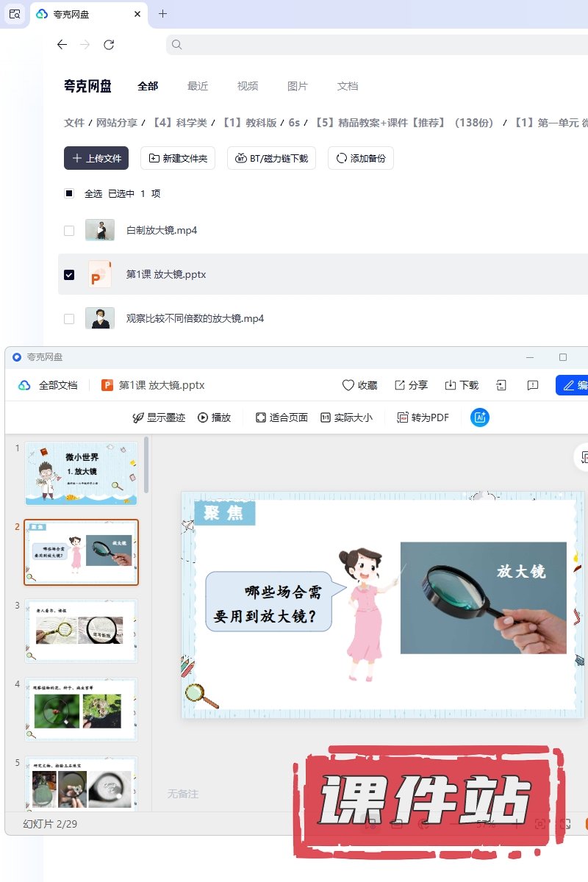Click the AI assistant icon in viewer toolbar
Screen dimensions: 588x882
click(x=480, y=417)
